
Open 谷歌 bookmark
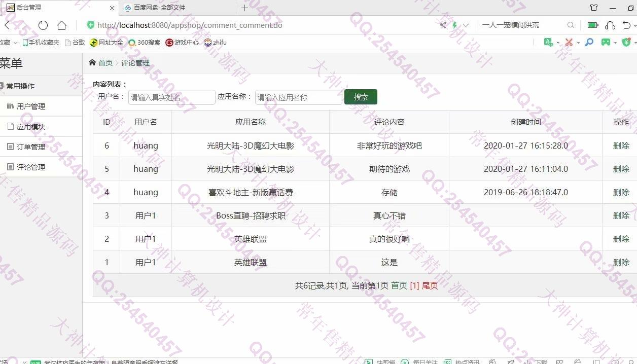(x=75, y=43)
